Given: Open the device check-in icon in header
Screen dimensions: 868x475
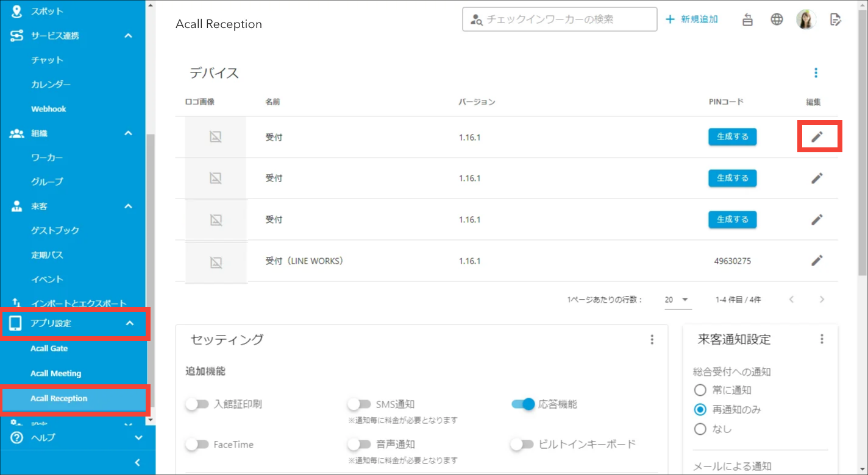Looking at the screenshot, I should tap(748, 19).
